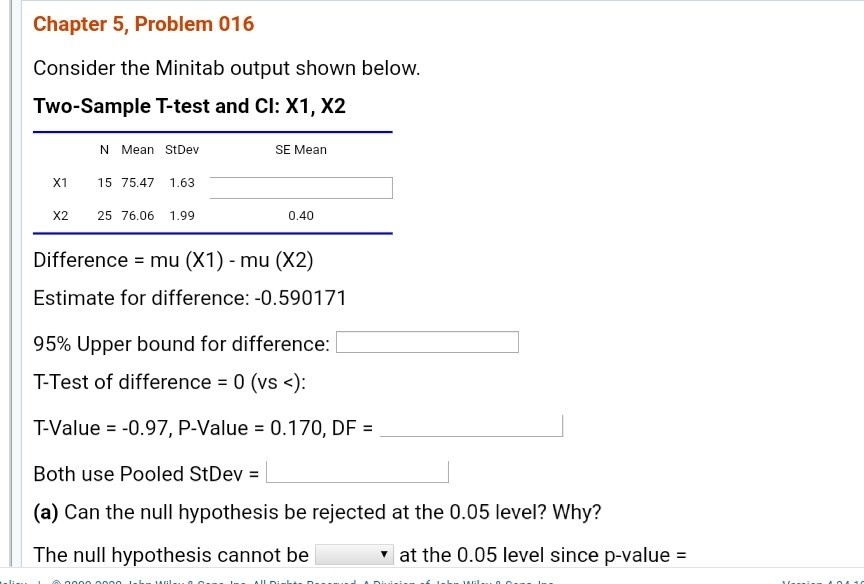Click the DF answer input box
Viewport: 864px width, 584px height.
[472, 426]
